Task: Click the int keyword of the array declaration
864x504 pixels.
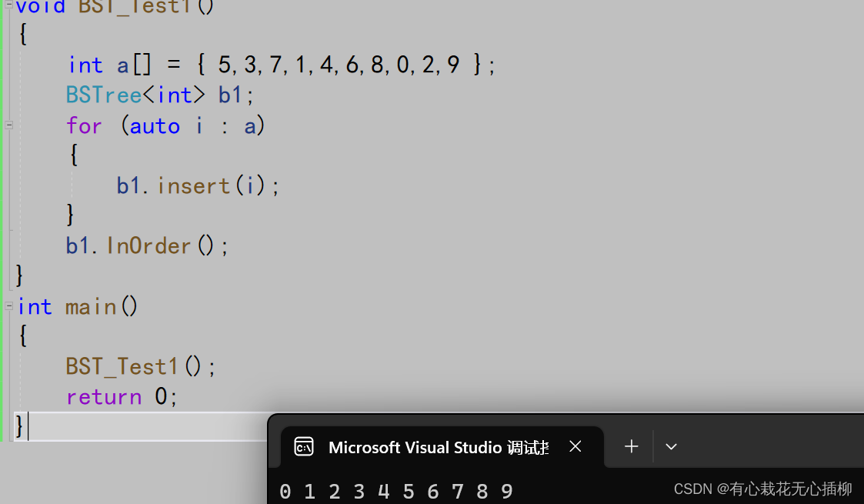Action: point(85,64)
